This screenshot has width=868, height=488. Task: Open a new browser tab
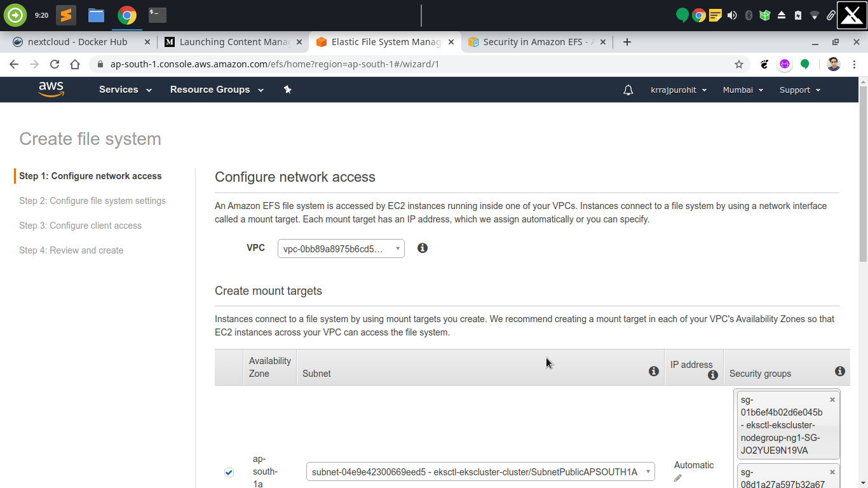click(627, 42)
